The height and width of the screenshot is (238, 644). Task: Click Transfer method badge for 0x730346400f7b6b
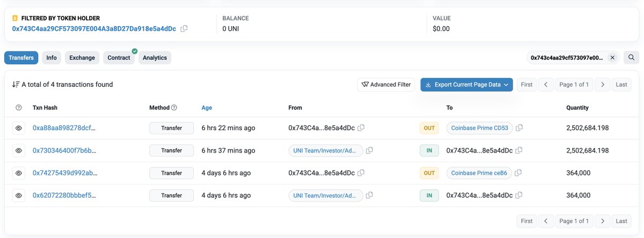171,151
